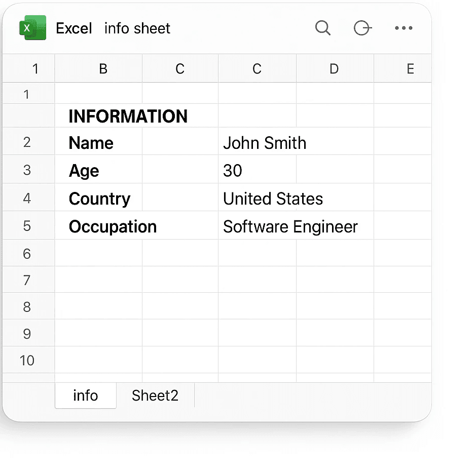Select column header E
Image resolution: width=476 pixels, height=472 pixels.
pyautogui.click(x=410, y=68)
